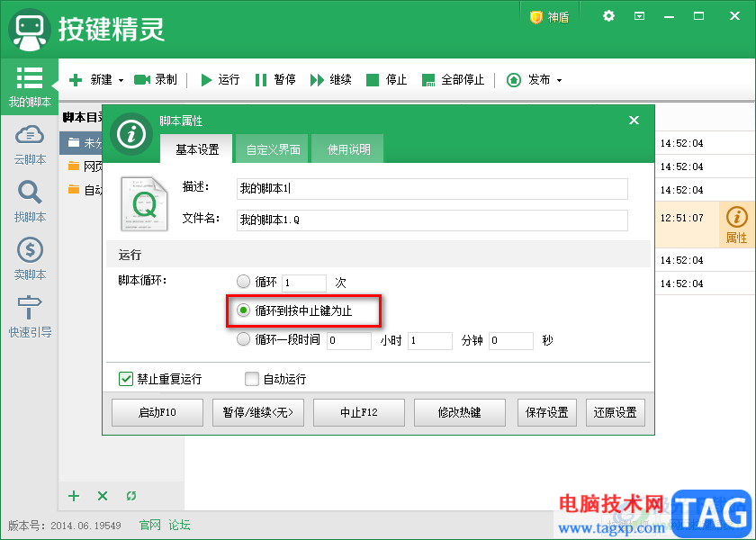Switch to 自定义界面 tab

click(x=273, y=149)
